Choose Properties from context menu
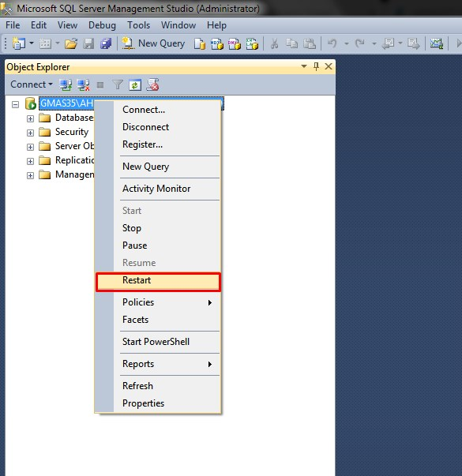The image size is (462, 476). point(158,403)
